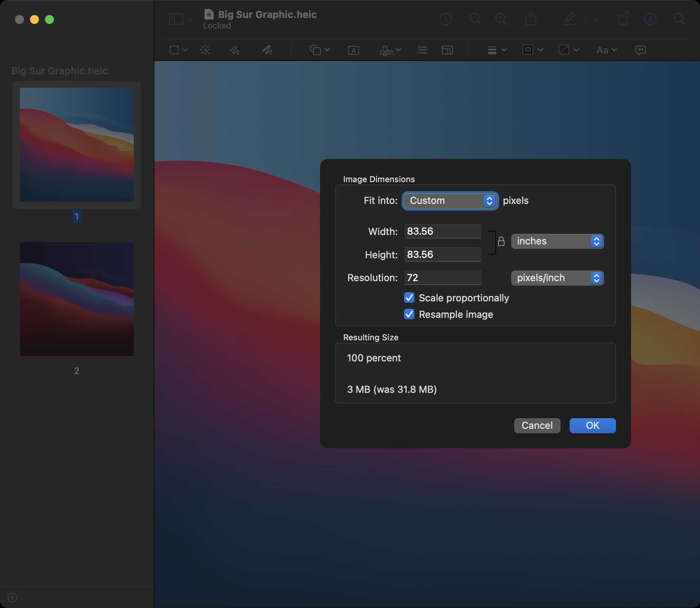Open the Shapes menu
Screen dimensions: 700x608
(x=319, y=50)
